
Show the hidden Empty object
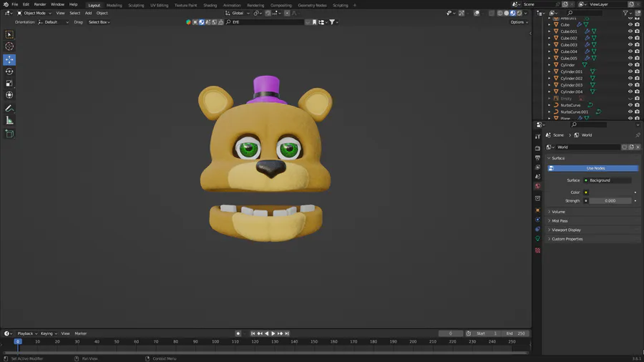point(630,99)
